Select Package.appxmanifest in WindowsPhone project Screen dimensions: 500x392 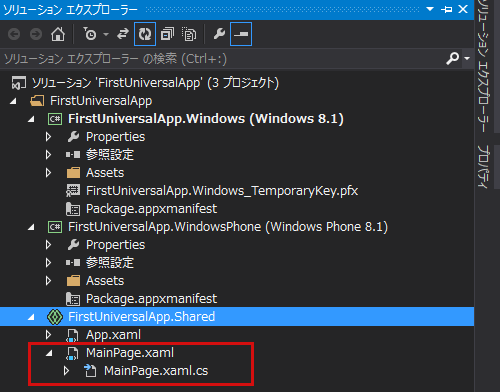point(151,299)
